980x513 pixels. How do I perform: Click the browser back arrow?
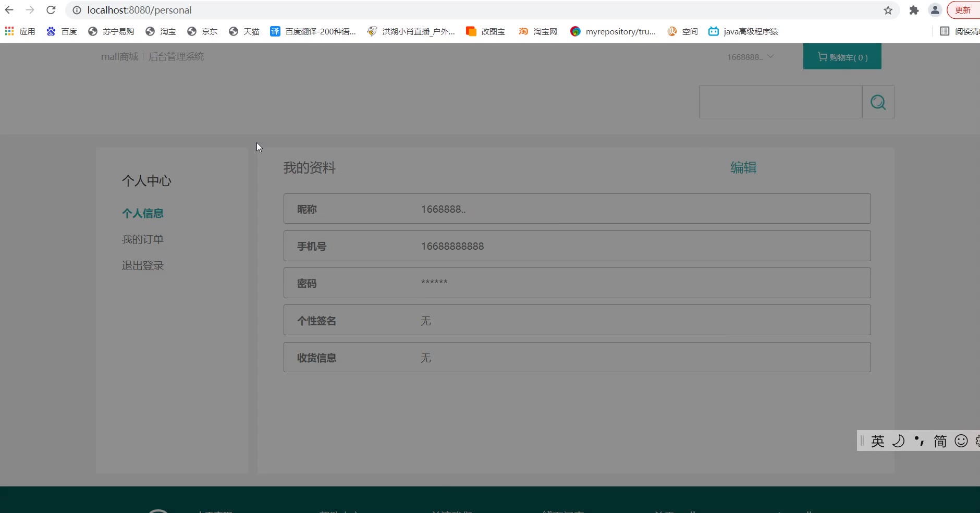coord(9,10)
